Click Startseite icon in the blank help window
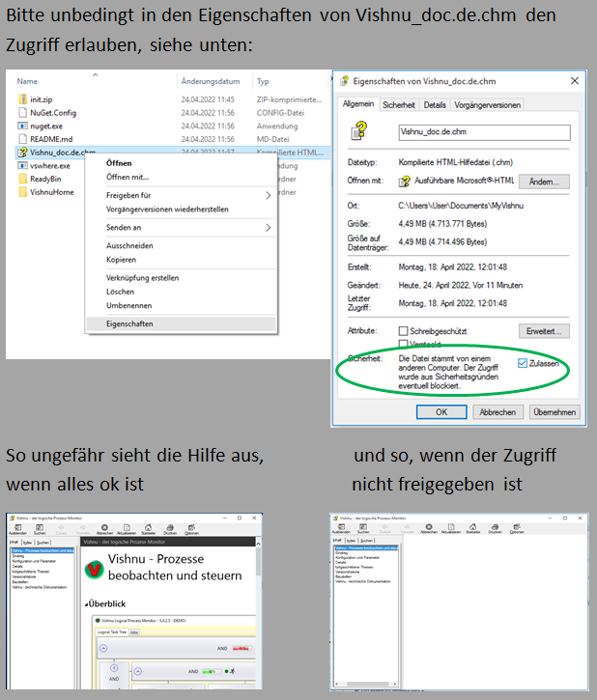This screenshot has height=700, width=597. [x=473, y=527]
